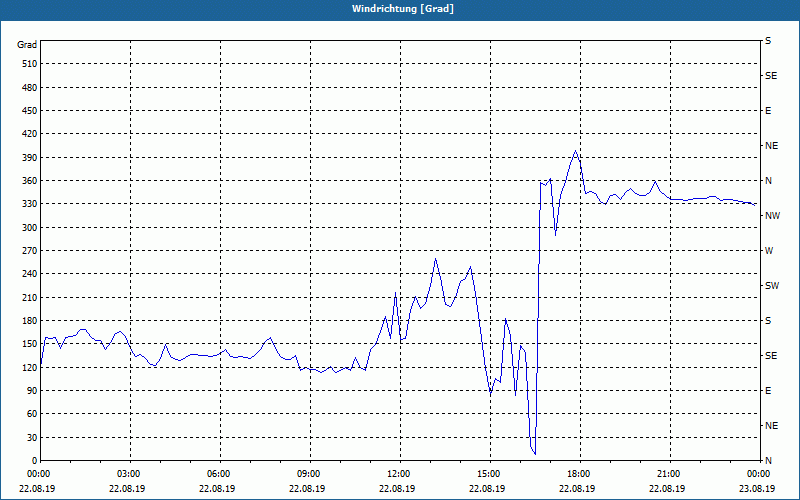Screen dimensions: 800x500
Task: Click the line's lowest dip before 17:00
Action: pyautogui.click(x=535, y=454)
